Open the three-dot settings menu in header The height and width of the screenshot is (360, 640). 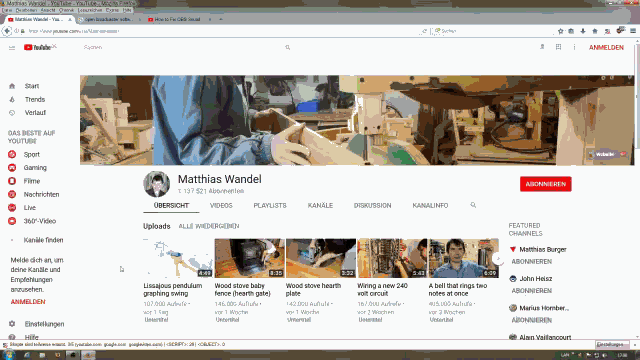pyautogui.click(x=574, y=47)
